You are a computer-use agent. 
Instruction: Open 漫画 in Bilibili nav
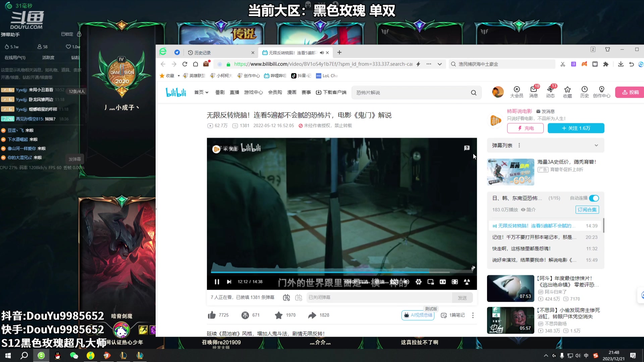[x=291, y=92]
